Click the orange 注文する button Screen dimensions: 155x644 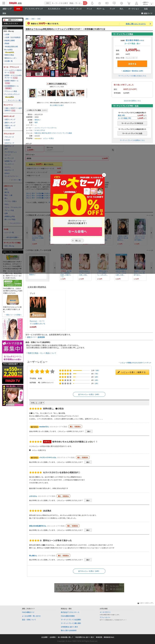[132, 64]
